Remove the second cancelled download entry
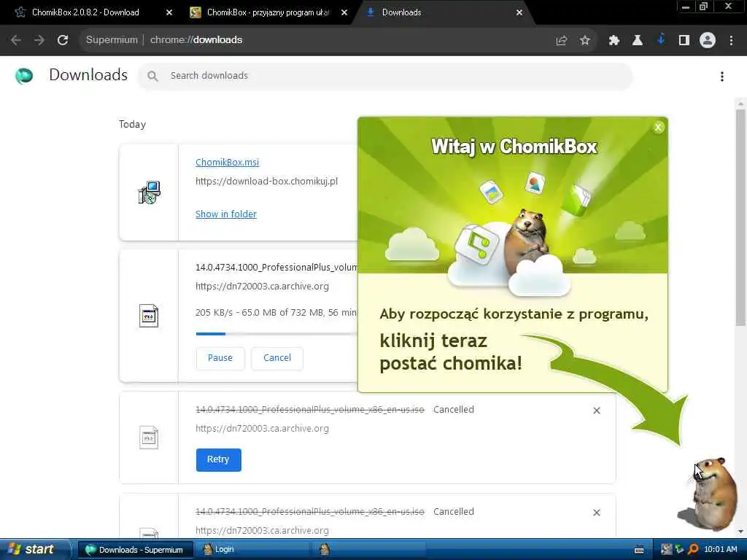 pos(597,513)
